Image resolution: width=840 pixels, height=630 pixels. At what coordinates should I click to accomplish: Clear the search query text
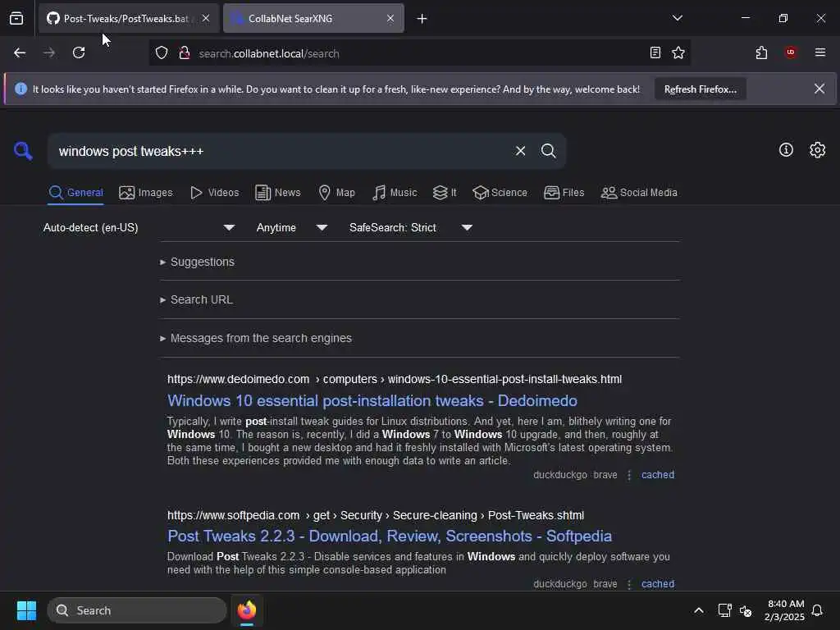(x=520, y=151)
